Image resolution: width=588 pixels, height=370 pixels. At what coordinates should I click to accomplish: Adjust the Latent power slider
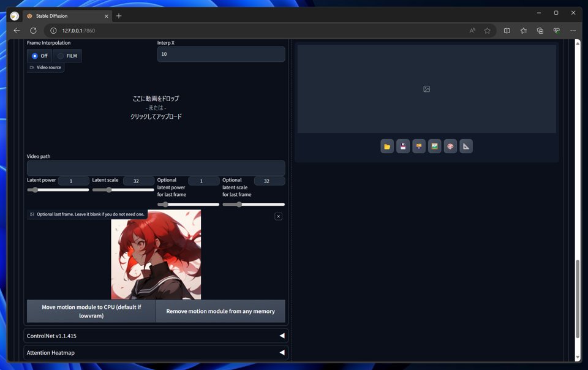point(58,190)
